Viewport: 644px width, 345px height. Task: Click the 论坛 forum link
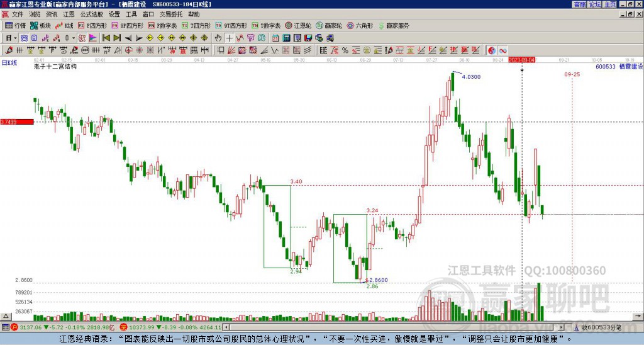coord(595,4)
